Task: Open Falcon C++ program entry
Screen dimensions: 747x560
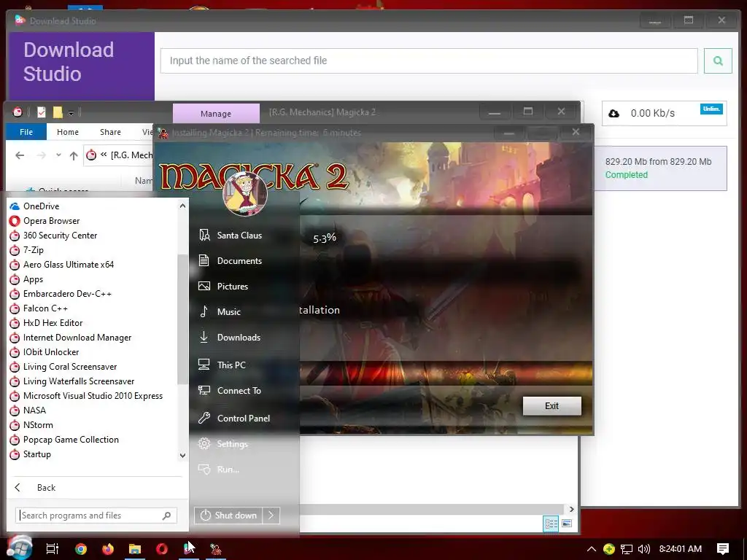Action: click(x=39, y=308)
